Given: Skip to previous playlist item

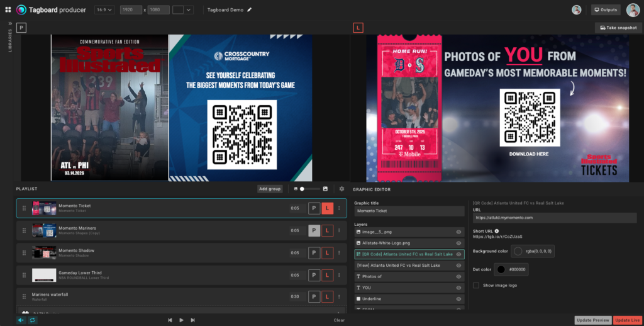Looking at the screenshot, I should pos(170,320).
